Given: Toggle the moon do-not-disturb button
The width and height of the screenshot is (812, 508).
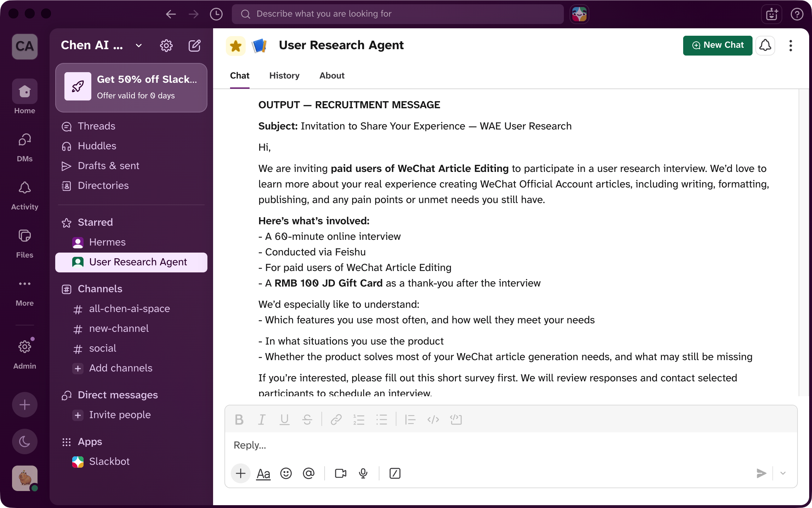Looking at the screenshot, I should 25,441.
